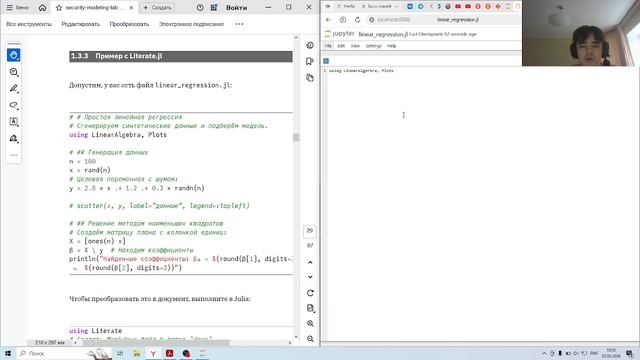Click code line 'using LinearAlgebra, Plots' in Jupyter editor

click(361, 71)
